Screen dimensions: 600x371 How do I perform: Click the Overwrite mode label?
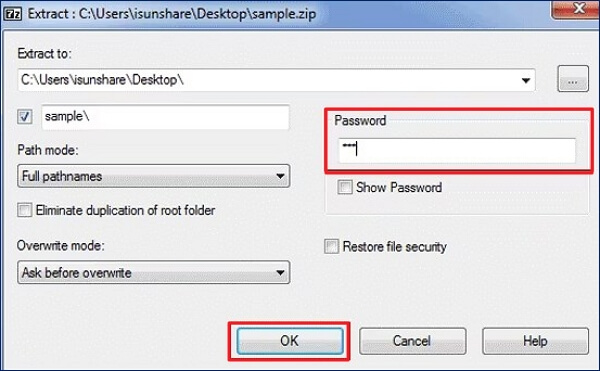[x=60, y=246]
